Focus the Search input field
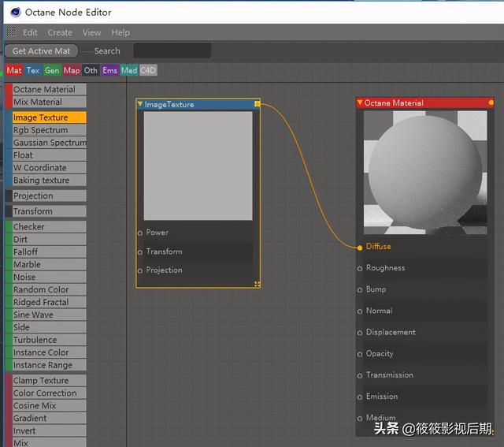This screenshot has width=504, height=447. [172, 50]
